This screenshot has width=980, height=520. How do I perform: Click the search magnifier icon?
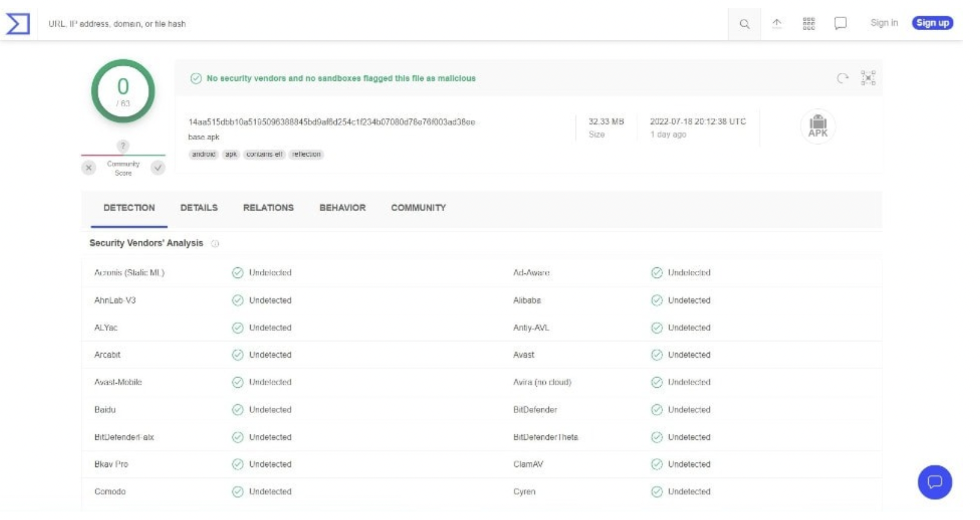coord(744,24)
